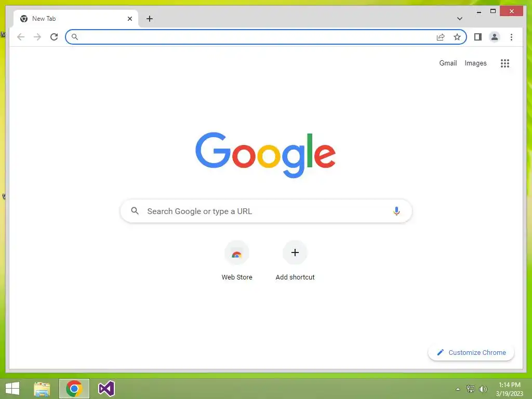Open the Images link
The height and width of the screenshot is (399, 532).
point(475,63)
